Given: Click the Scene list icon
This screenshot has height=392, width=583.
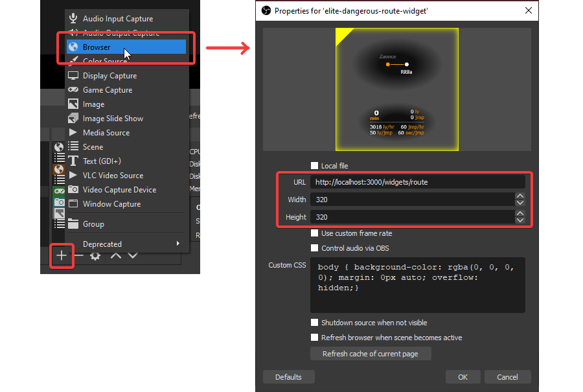Looking at the screenshot, I should 73,146.
